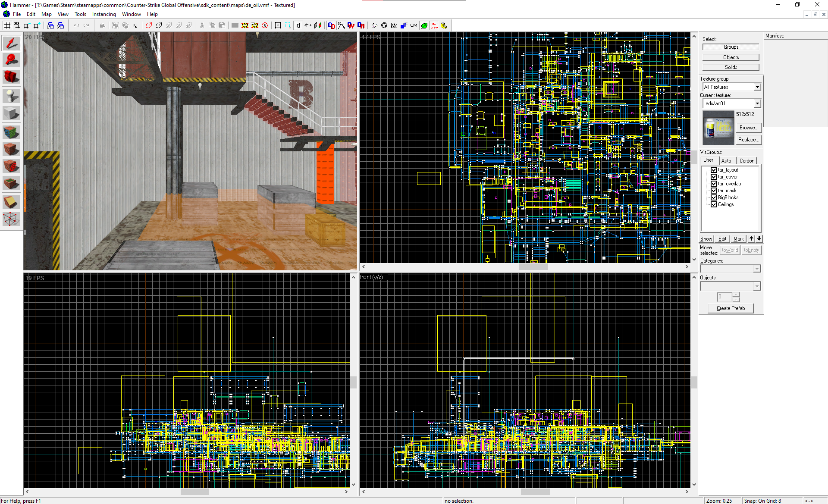Hide the Ceilings visgroup

pos(714,204)
